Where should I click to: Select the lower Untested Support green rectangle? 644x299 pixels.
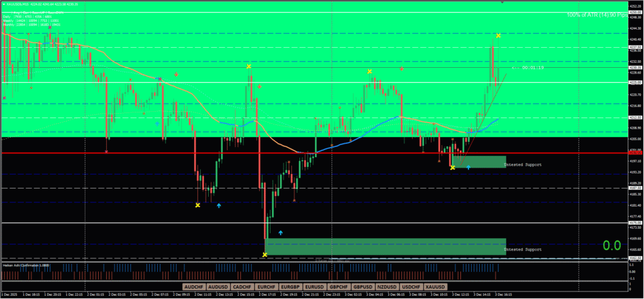[385, 246]
